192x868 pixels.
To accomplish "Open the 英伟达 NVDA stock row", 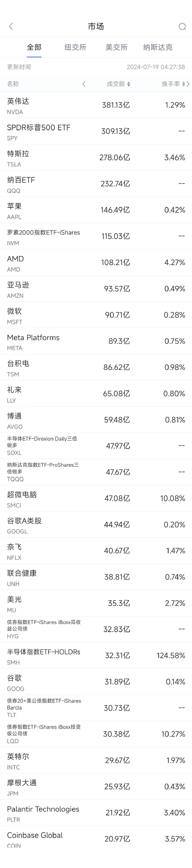I will [96, 105].
